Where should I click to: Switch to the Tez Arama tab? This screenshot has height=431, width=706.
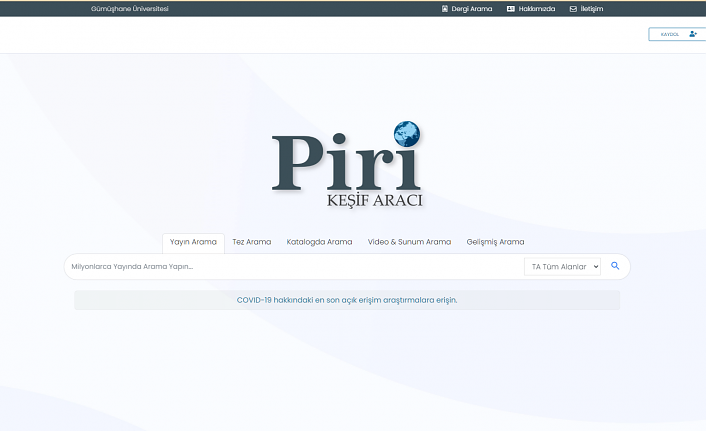(x=252, y=242)
